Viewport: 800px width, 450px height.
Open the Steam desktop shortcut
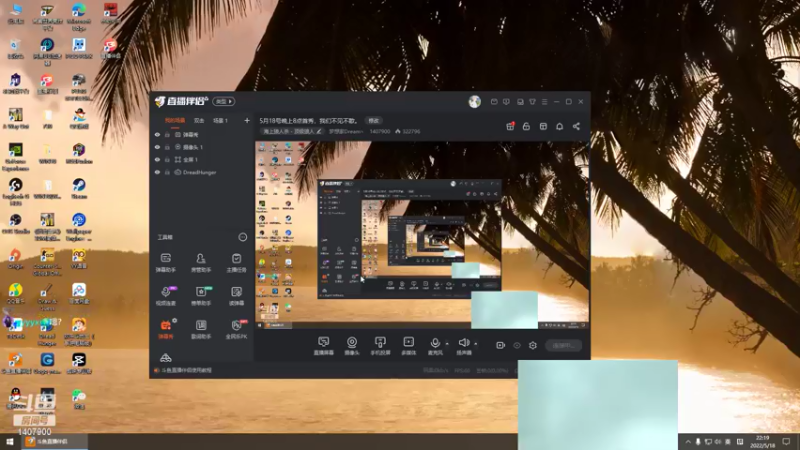pyautogui.click(x=79, y=188)
